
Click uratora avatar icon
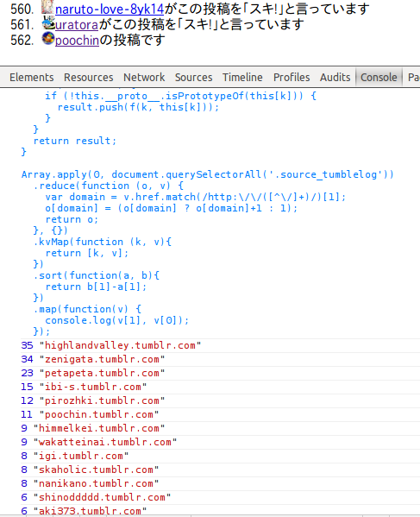pos(48,23)
